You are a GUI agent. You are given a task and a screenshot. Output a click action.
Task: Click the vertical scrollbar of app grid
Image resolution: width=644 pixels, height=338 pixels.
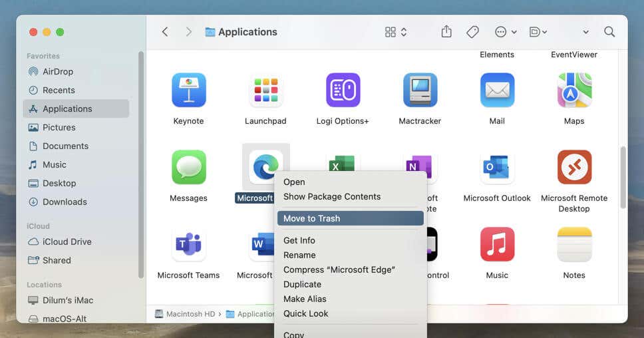pos(623,178)
